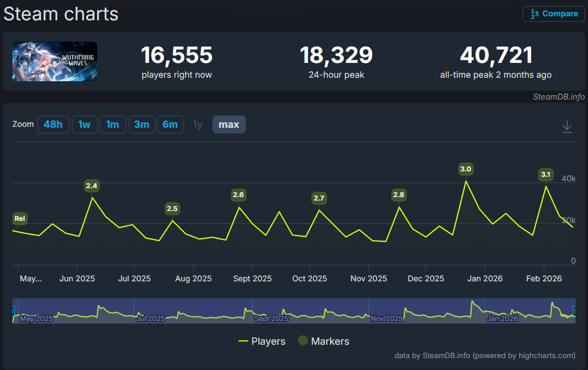This screenshot has height=370, width=588.
Task: Click the 40,721 all-time peak value
Action: [496, 55]
